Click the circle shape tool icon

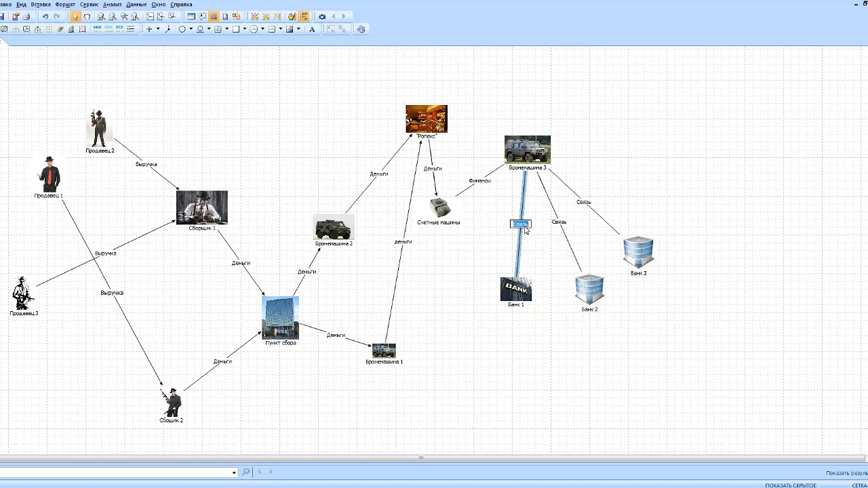(182, 29)
